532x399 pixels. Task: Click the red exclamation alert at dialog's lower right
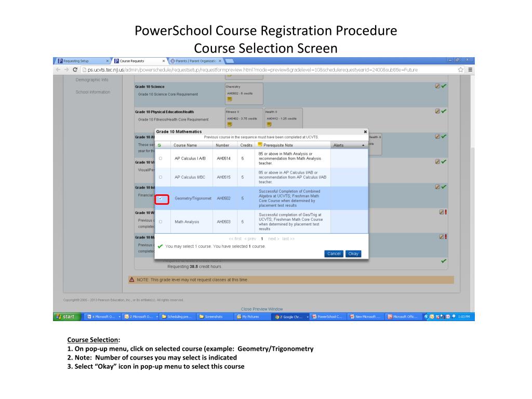tap(445, 236)
